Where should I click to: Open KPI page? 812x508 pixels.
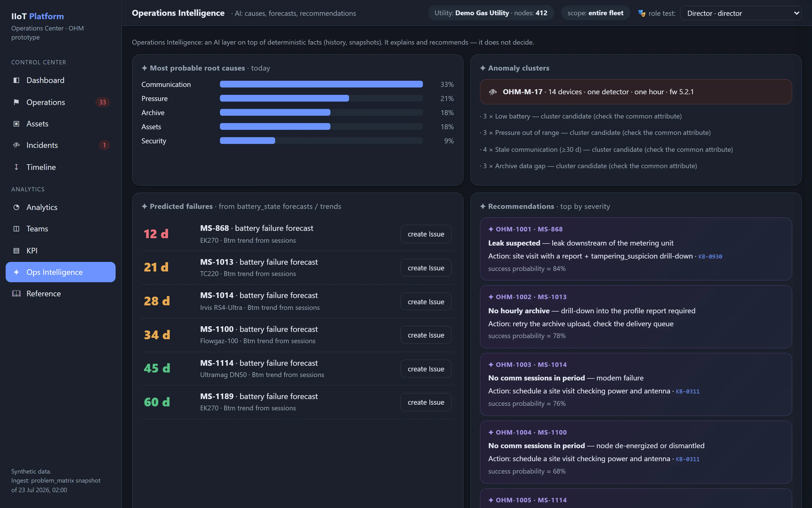[x=60, y=251]
